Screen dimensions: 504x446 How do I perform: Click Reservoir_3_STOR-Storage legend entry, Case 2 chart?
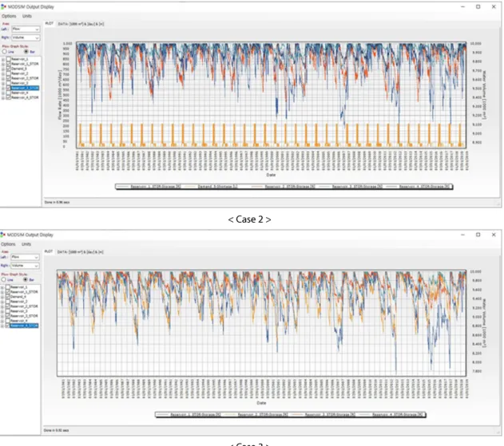(x=351, y=187)
